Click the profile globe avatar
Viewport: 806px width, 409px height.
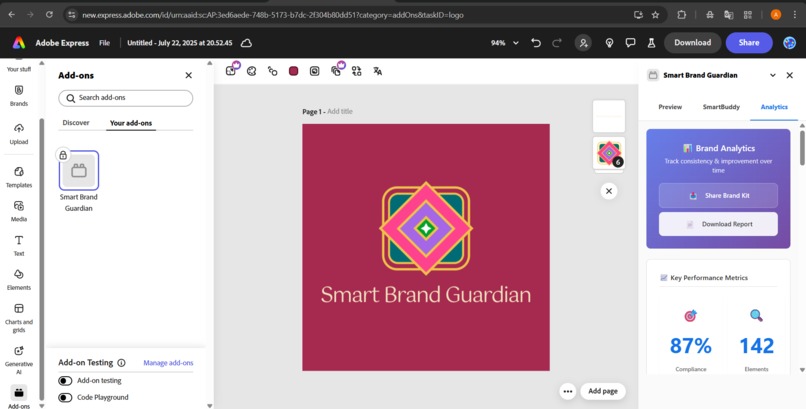tap(790, 43)
